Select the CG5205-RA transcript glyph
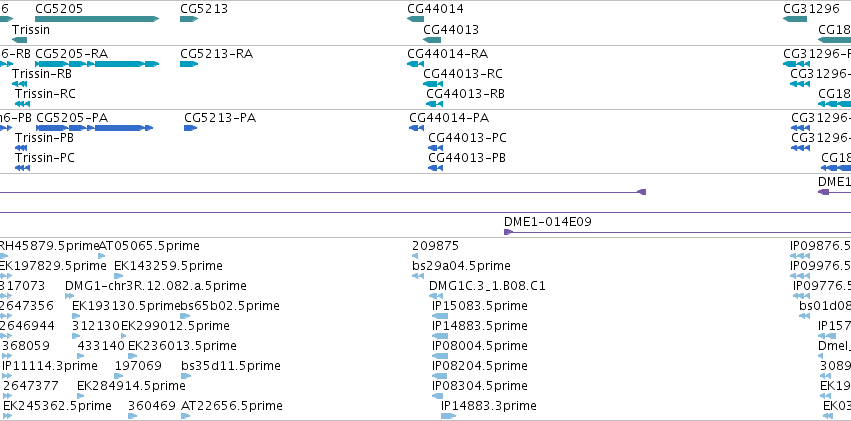Screen dimensions: 851x421 [97, 64]
